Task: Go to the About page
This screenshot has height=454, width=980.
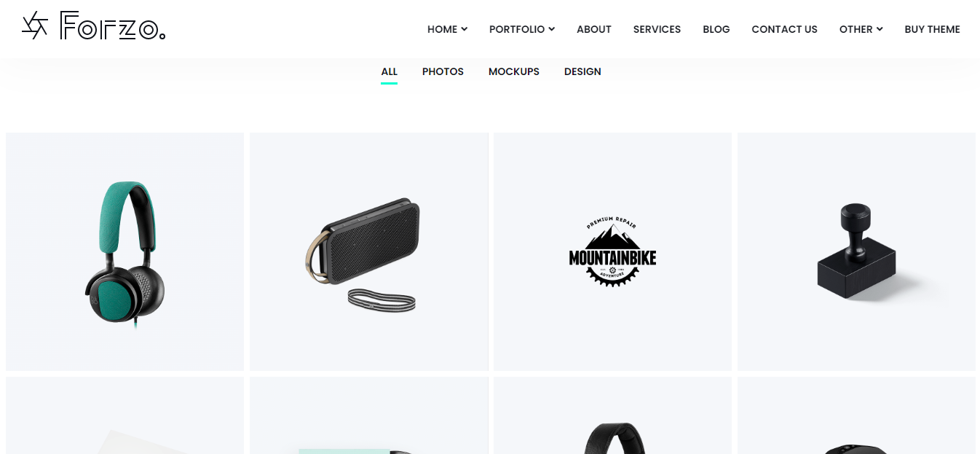Action: click(594, 29)
